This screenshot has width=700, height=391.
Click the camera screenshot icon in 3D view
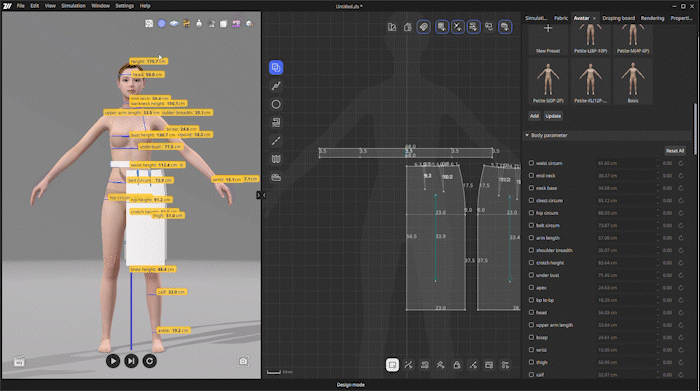(x=243, y=361)
